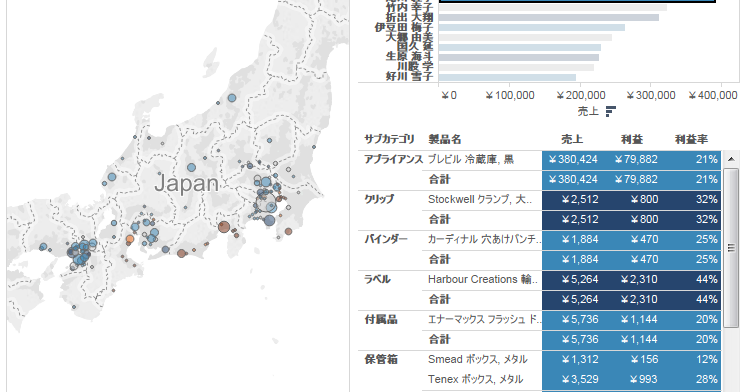Click the name label 生原 海斗
The width and height of the screenshot is (746, 392).
[409, 57]
